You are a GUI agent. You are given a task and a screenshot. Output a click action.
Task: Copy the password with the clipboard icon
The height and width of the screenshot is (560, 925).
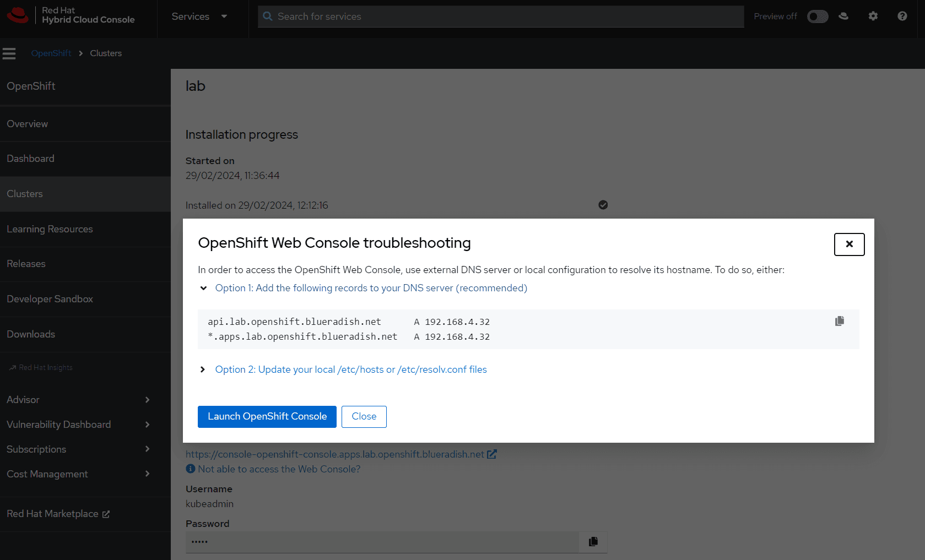click(593, 541)
